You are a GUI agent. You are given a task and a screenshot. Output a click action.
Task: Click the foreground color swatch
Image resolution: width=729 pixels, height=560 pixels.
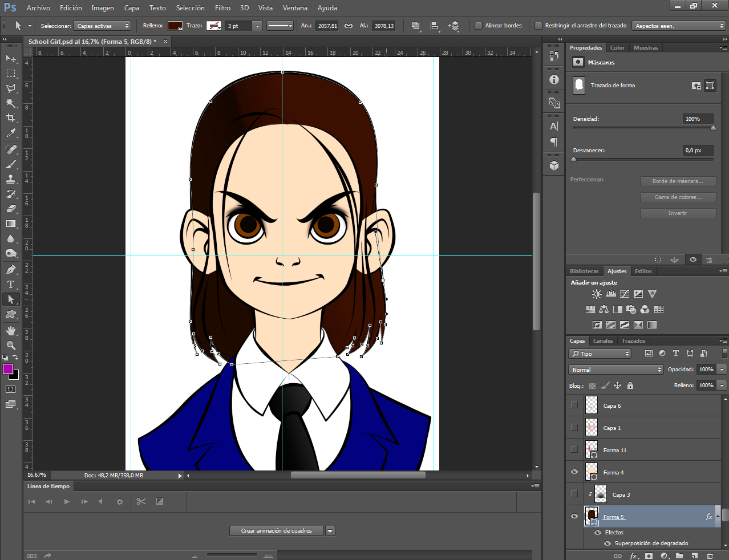pos(8,369)
